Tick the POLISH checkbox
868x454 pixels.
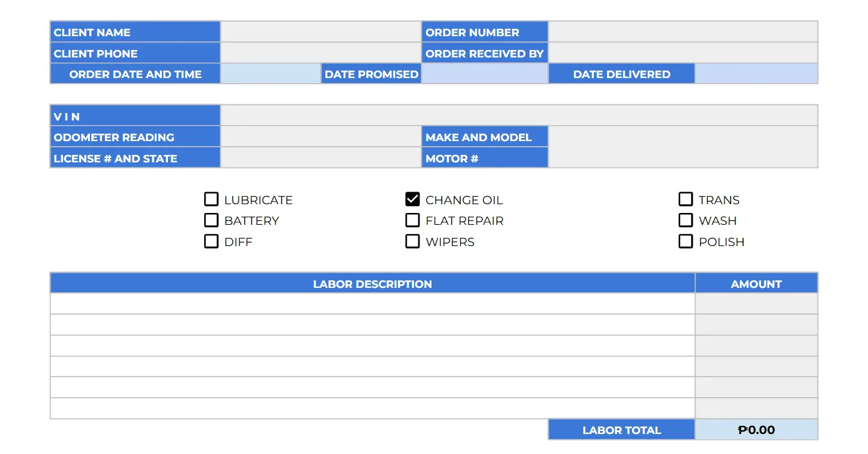tap(686, 241)
